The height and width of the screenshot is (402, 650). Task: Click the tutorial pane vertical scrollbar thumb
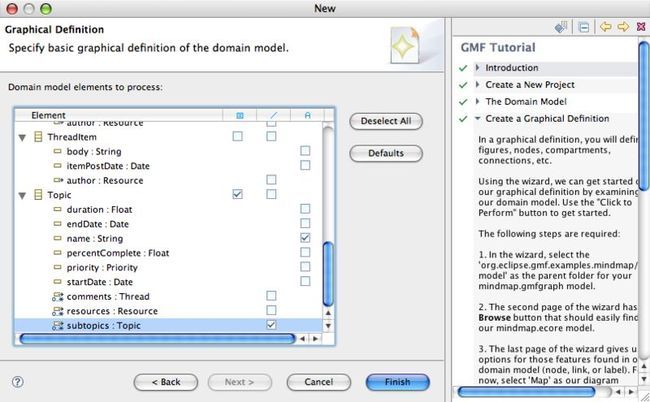[644, 116]
